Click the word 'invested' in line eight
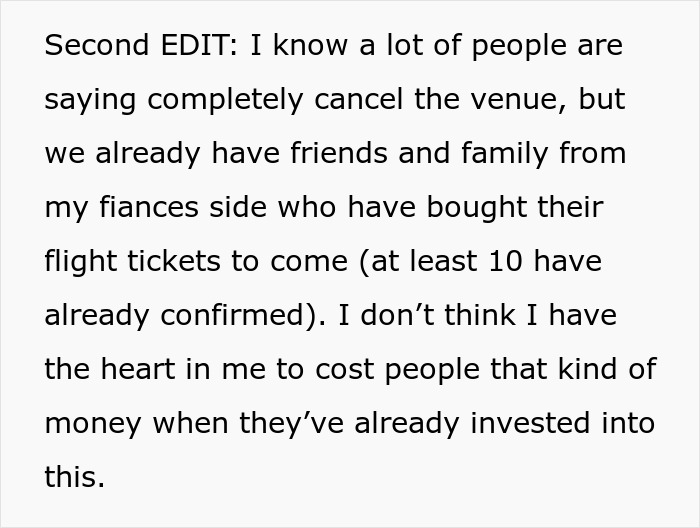Screen dimensions: 700x528 (530, 423)
